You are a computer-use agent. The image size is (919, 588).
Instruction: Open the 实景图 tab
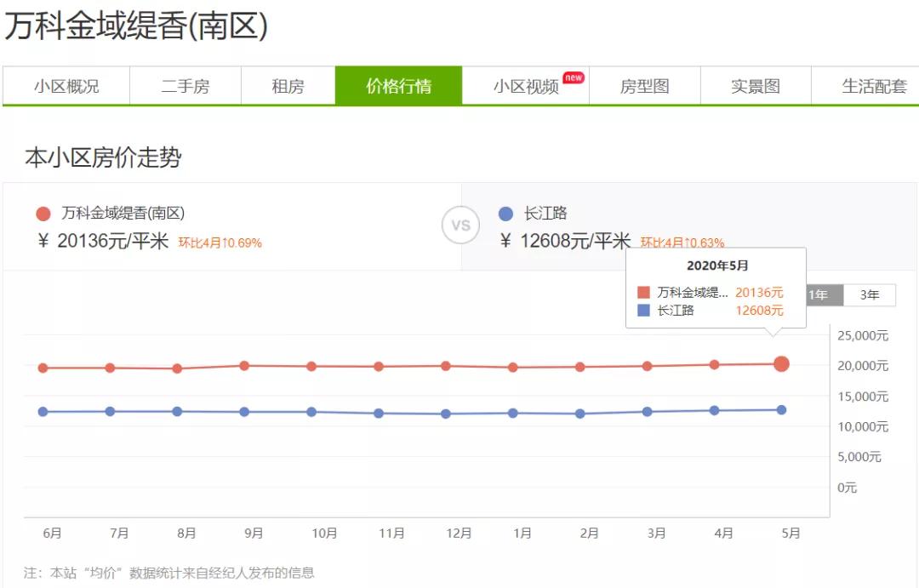[756, 86]
